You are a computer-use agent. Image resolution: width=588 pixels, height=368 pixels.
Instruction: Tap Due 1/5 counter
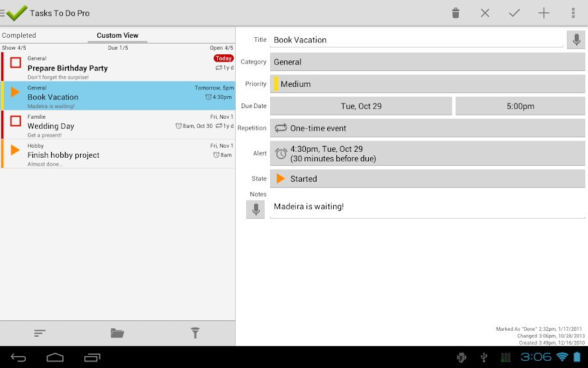[x=118, y=48]
